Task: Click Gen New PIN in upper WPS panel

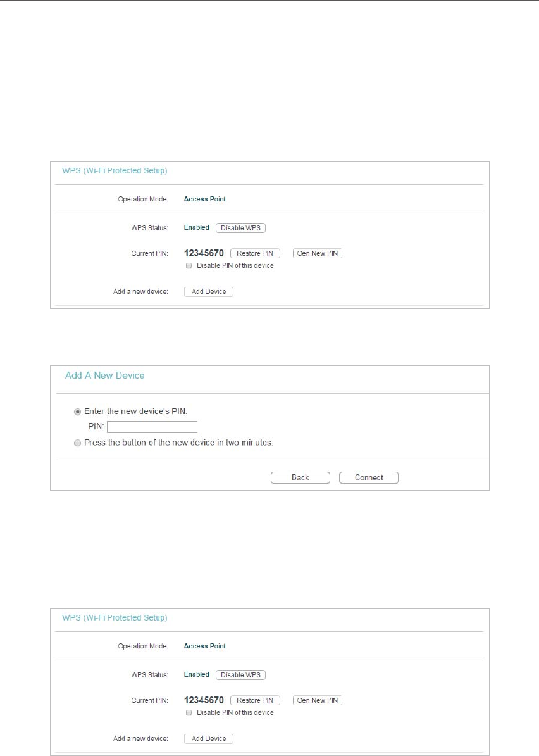Action: pyautogui.click(x=318, y=254)
